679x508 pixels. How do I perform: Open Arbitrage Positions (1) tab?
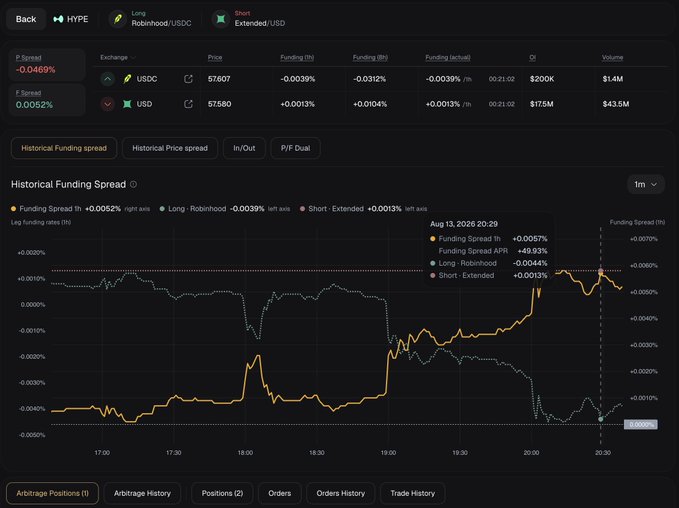click(x=52, y=493)
